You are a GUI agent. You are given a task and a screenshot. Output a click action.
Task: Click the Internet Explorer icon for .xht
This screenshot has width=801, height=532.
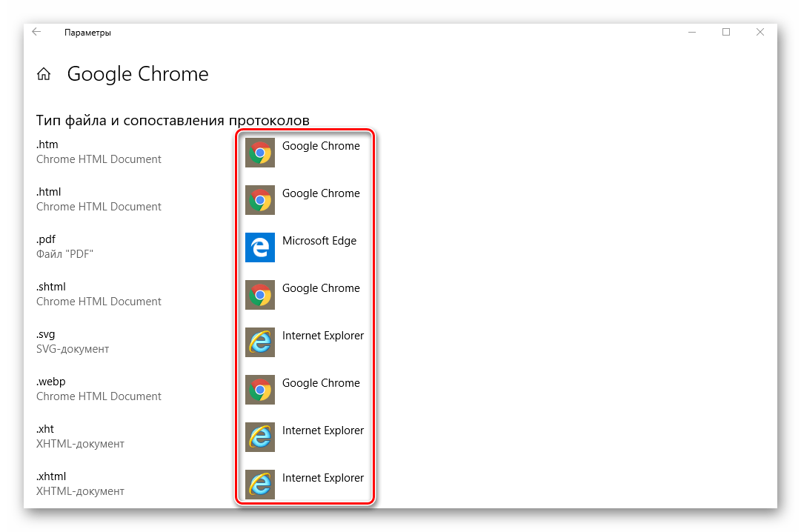coord(260,437)
